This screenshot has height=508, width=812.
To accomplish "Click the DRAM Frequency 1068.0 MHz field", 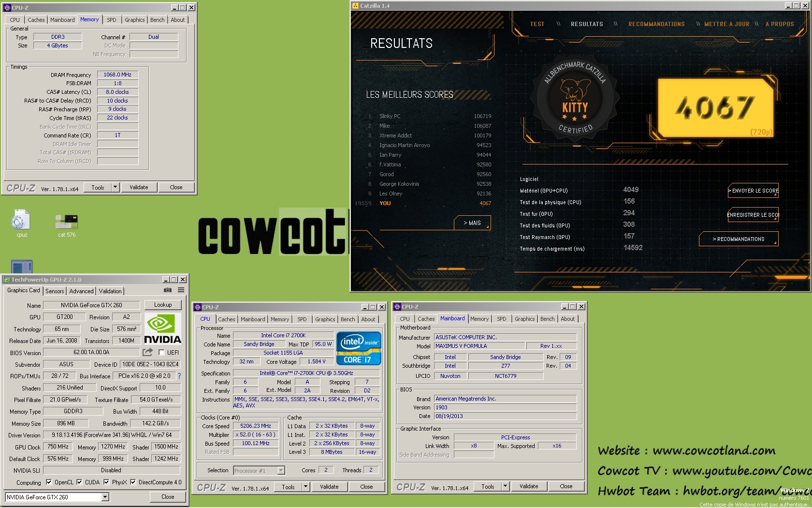I will coord(117,75).
